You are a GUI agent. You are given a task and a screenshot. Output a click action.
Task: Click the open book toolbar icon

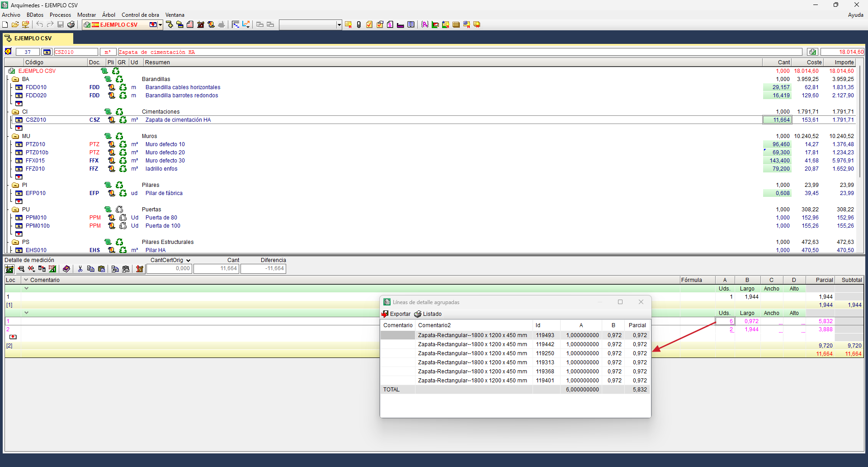click(410, 24)
